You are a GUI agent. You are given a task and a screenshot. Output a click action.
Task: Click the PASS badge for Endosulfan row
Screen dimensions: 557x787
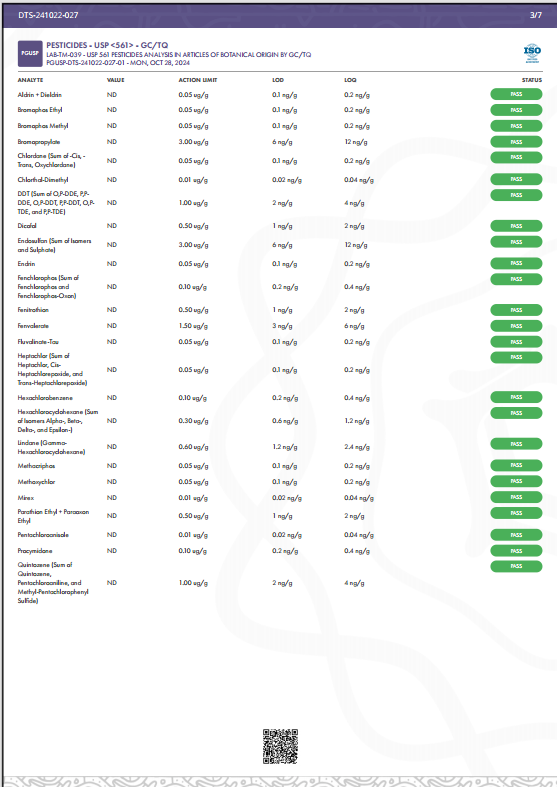[x=516, y=242]
